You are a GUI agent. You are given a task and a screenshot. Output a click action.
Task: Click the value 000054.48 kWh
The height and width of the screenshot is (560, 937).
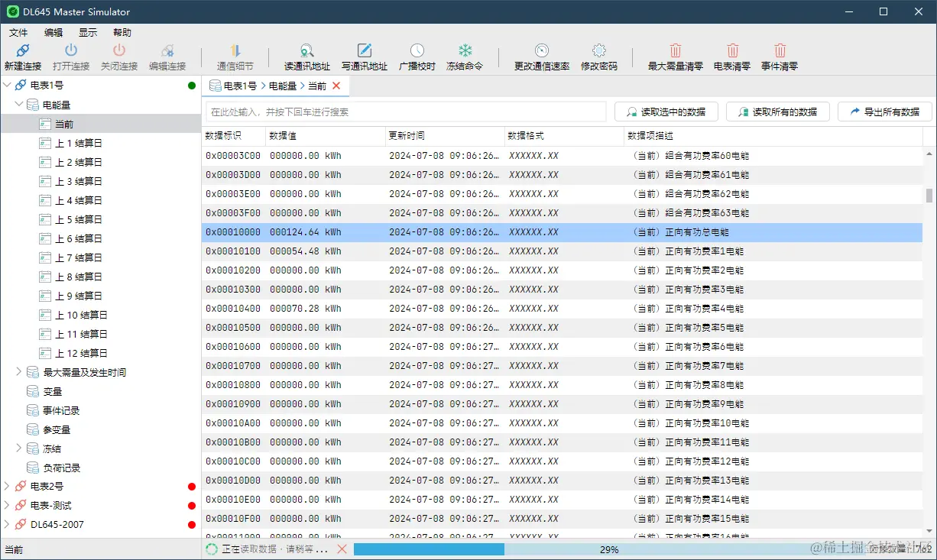click(306, 251)
